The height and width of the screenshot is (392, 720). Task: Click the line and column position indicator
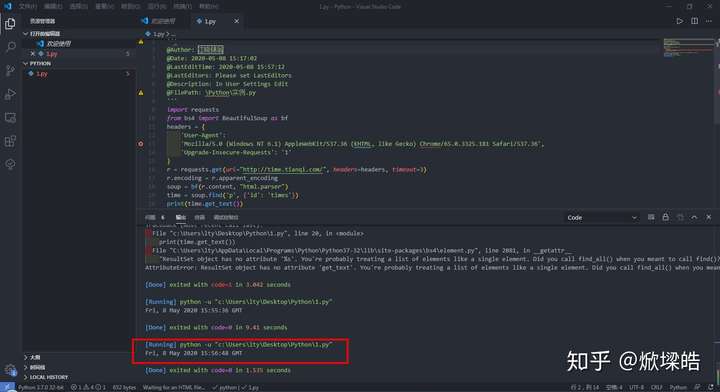[x=585, y=387]
